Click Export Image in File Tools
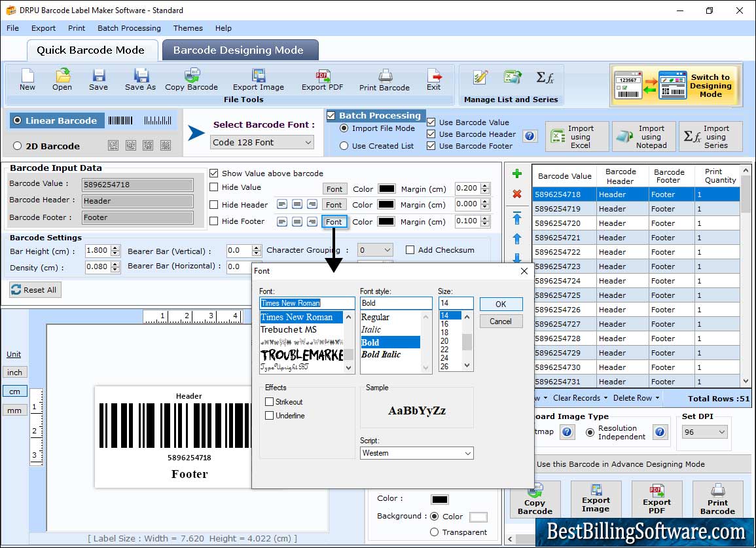 [x=259, y=80]
